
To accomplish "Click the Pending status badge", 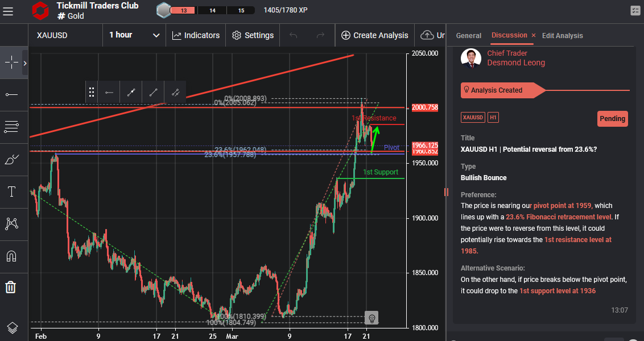I will 612,119.
